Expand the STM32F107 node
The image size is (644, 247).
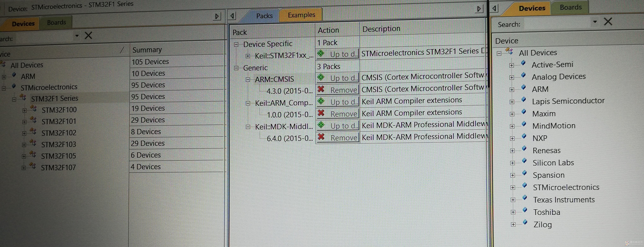click(24, 168)
